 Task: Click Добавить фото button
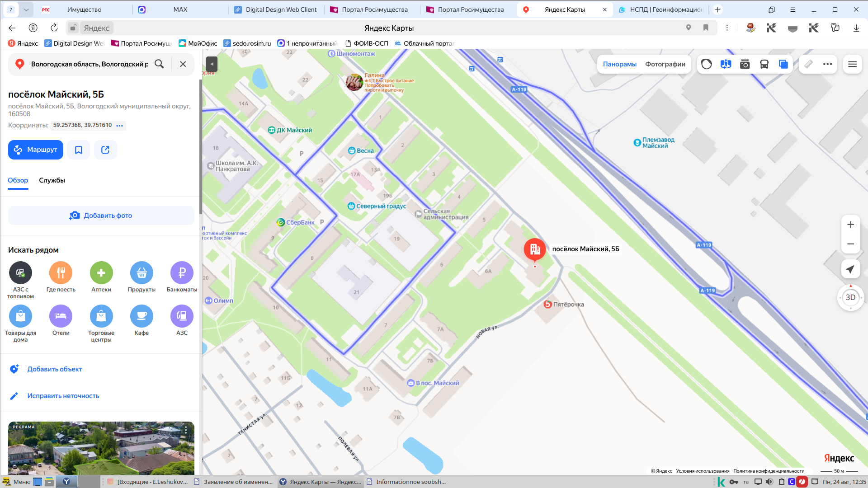101,216
